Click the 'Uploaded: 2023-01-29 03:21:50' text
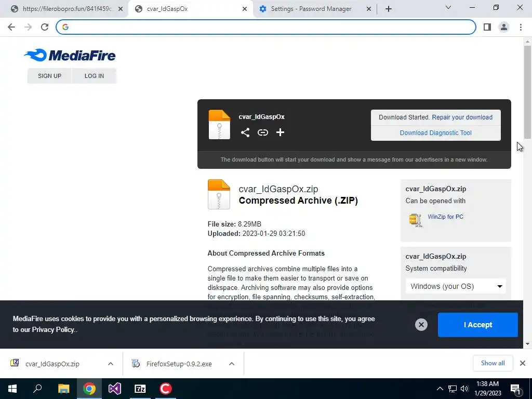The image size is (532, 399). point(256,234)
